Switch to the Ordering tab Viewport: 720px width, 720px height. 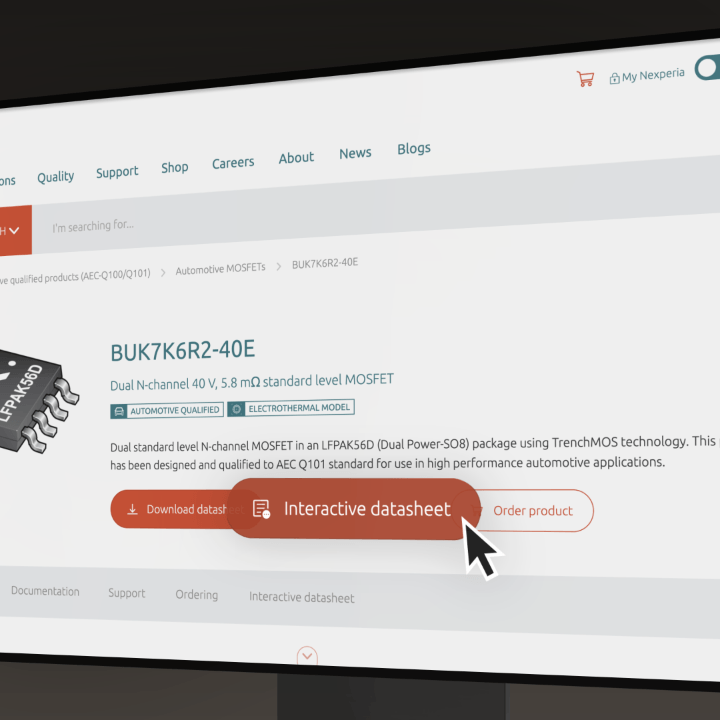[x=197, y=595]
